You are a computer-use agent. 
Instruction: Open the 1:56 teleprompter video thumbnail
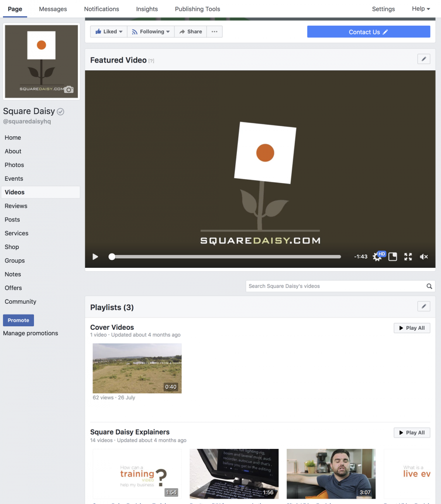(234, 474)
